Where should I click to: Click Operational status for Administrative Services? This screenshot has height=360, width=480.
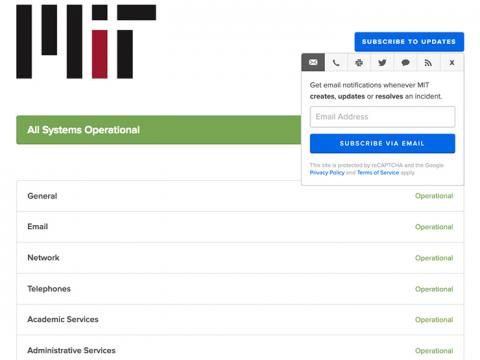pos(434,351)
